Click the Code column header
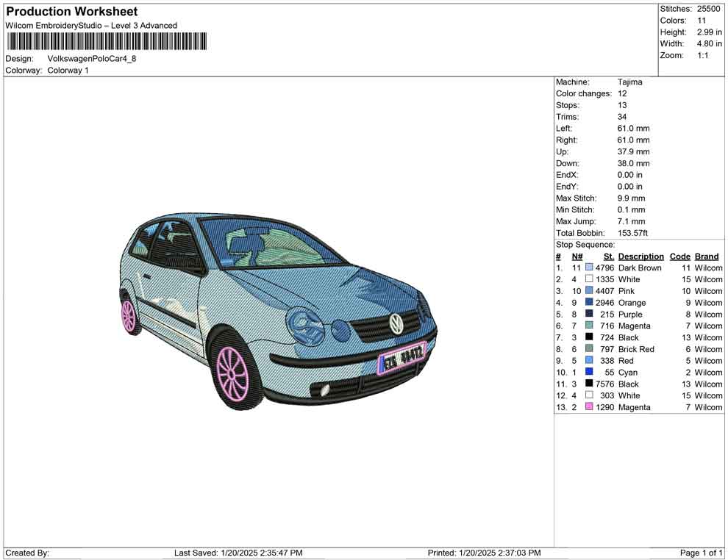Viewport: 728px width, 560px height. (x=680, y=256)
